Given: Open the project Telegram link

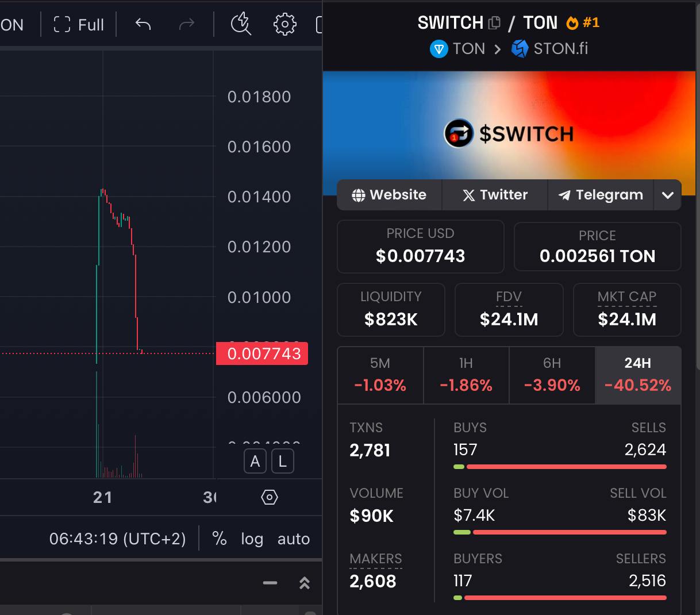Looking at the screenshot, I should (601, 195).
